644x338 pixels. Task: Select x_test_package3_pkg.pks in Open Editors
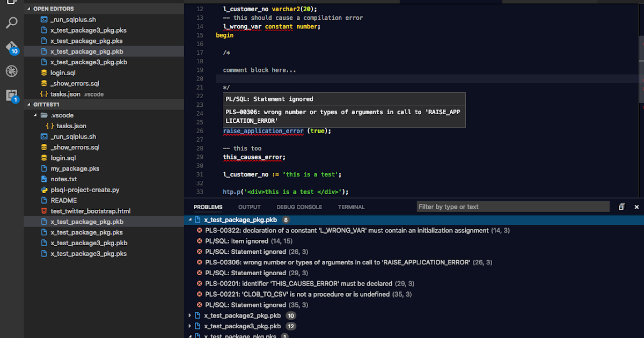(104, 30)
